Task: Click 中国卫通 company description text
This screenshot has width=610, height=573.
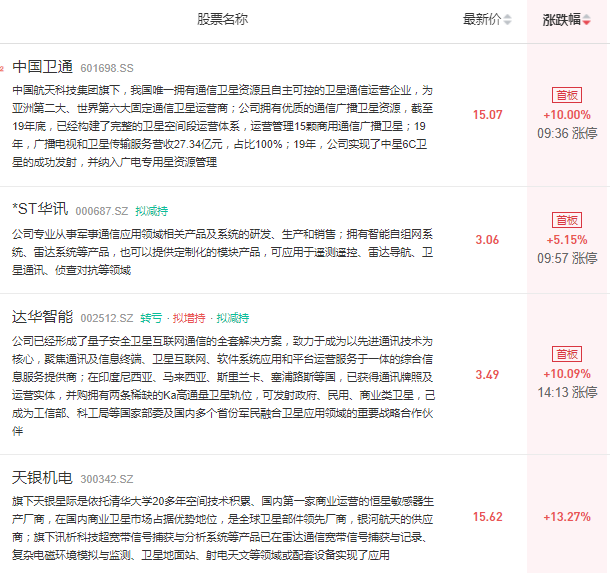Action: tap(223, 126)
